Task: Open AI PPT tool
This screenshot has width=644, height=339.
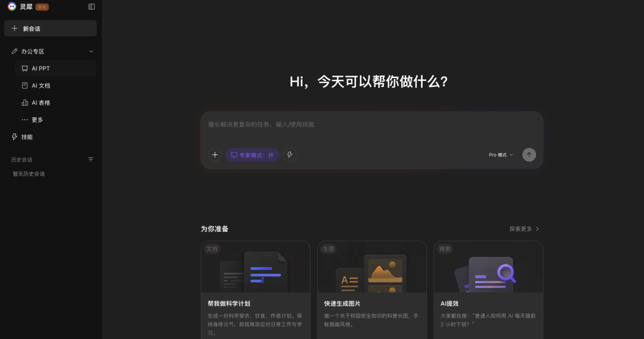Action: pos(55,69)
